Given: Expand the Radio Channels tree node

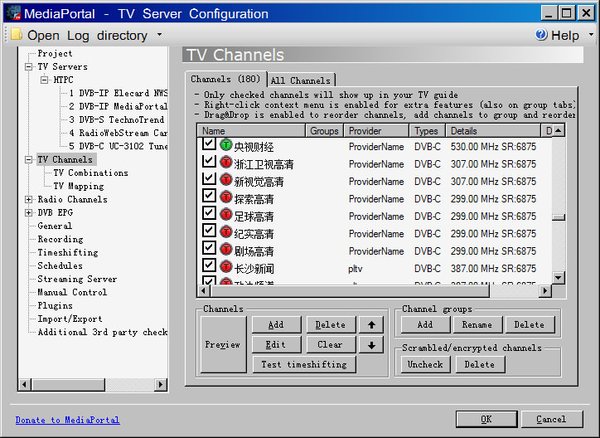Looking at the screenshot, I should [28, 199].
